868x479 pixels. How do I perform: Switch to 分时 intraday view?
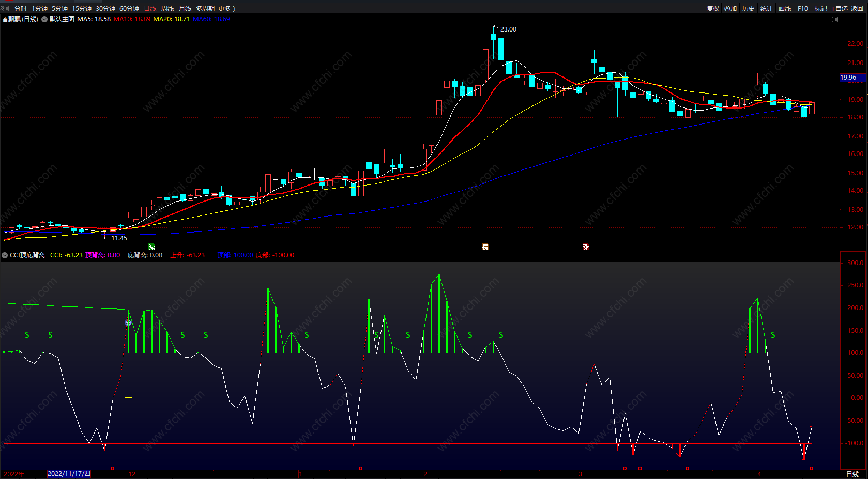(x=21, y=8)
